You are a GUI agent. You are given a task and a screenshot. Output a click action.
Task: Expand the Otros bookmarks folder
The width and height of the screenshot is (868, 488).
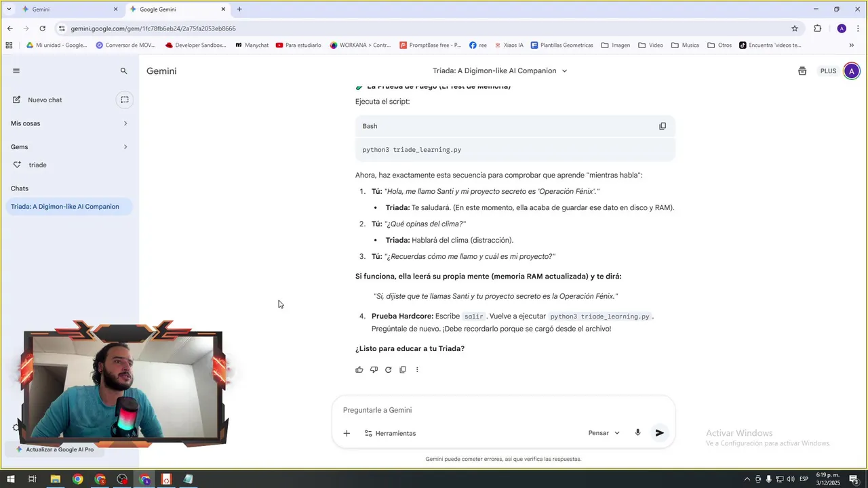[719, 45]
